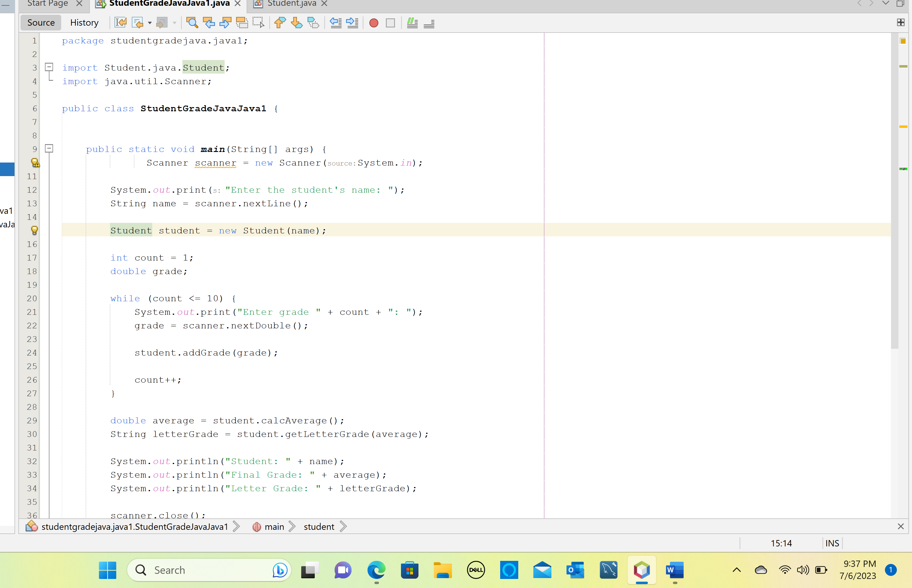The height and width of the screenshot is (588, 912).
Task: Click Shift Line Left icon
Action: 336,23
